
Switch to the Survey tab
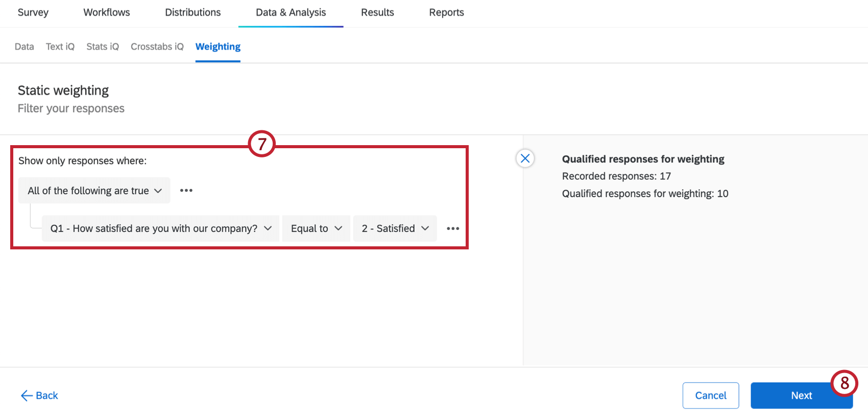pyautogui.click(x=33, y=12)
